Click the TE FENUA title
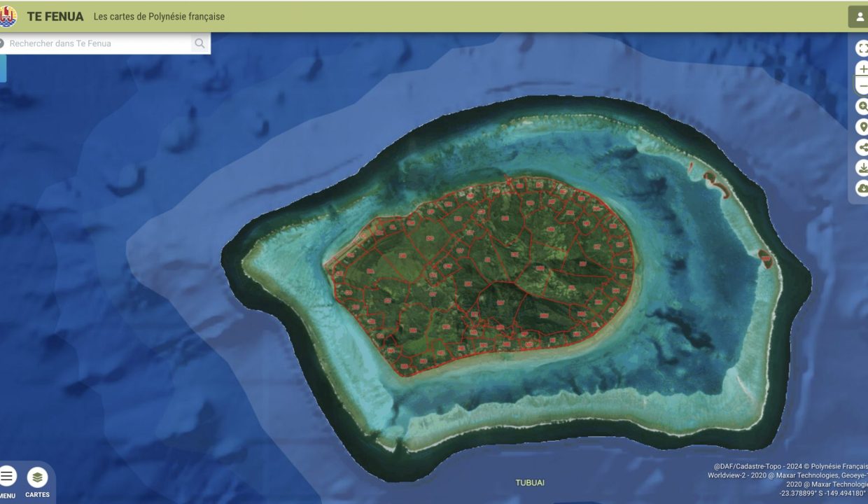The height and width of the screenshot is (504, 868). (55, 16)
